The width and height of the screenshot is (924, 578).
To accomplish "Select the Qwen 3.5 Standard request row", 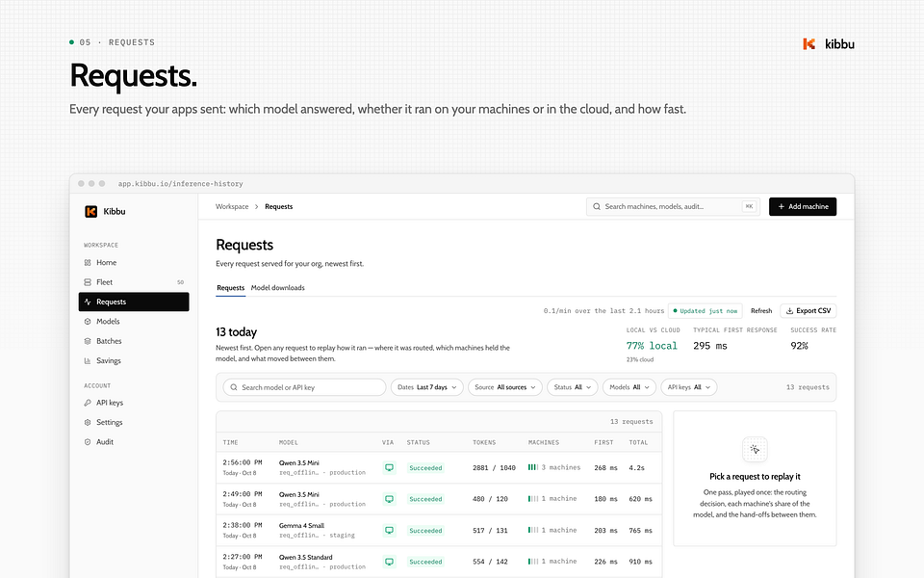I will click(439, 562).
